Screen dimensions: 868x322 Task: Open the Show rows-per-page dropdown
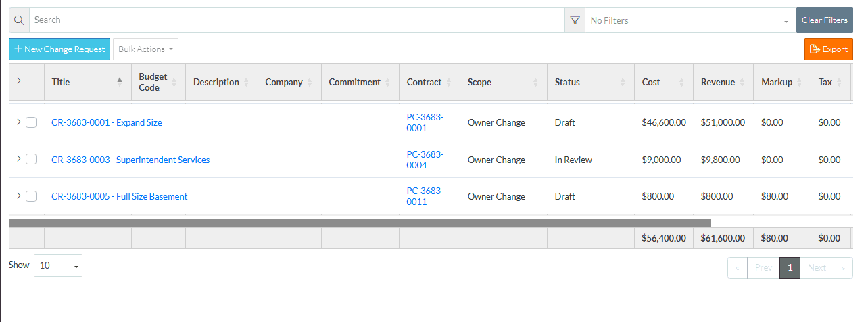tap(58, 266)
